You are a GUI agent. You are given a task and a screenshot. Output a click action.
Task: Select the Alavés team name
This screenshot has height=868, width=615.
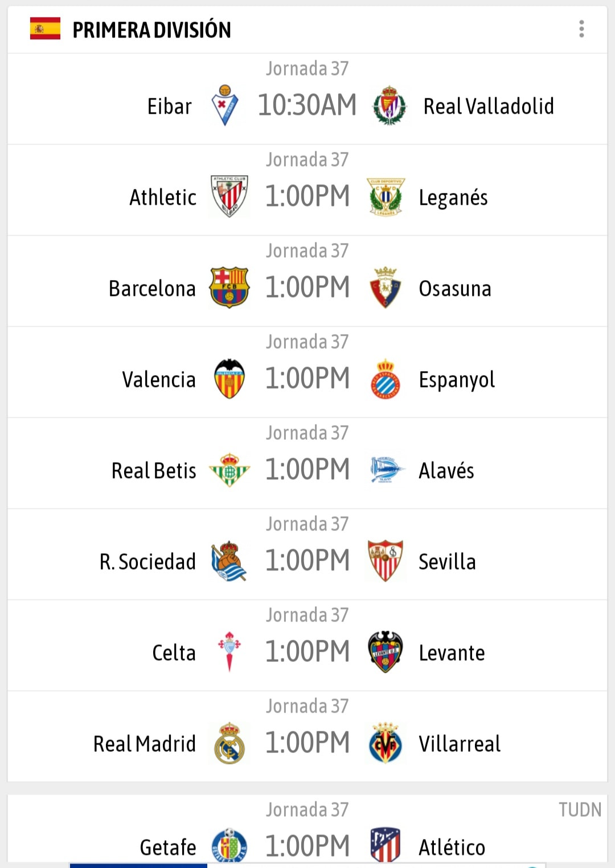pos(446,471)
